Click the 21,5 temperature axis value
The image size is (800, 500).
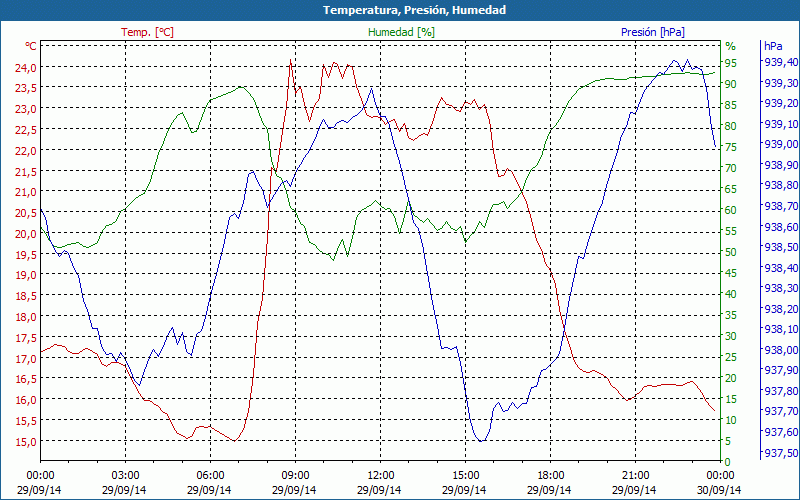point(26,171)
